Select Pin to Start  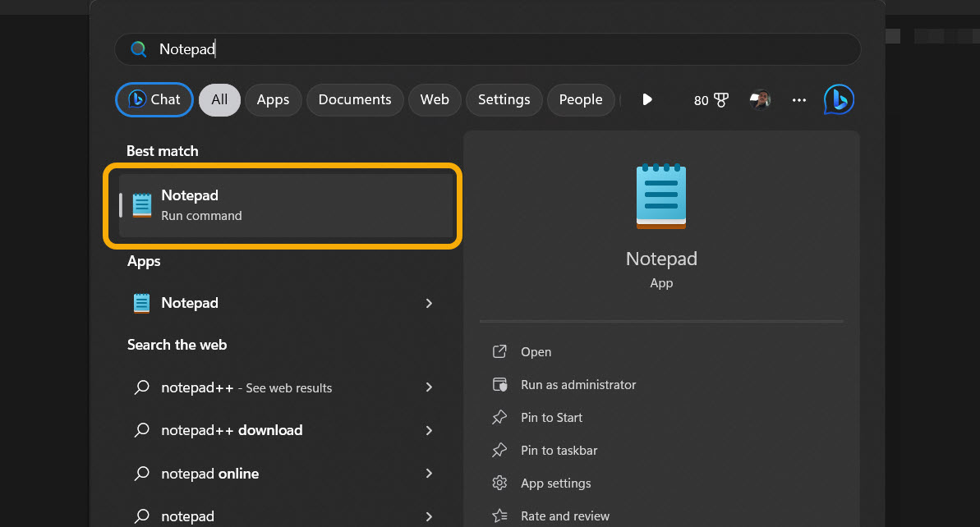(x=551, y=417)
